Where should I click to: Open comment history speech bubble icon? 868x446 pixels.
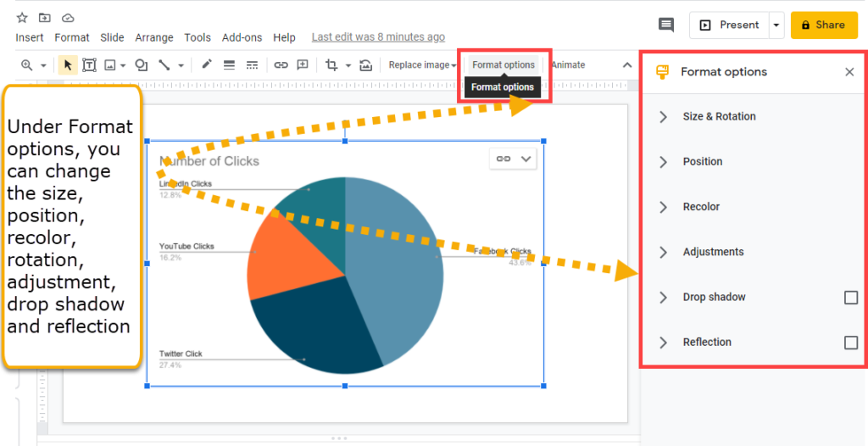[666, 25]
